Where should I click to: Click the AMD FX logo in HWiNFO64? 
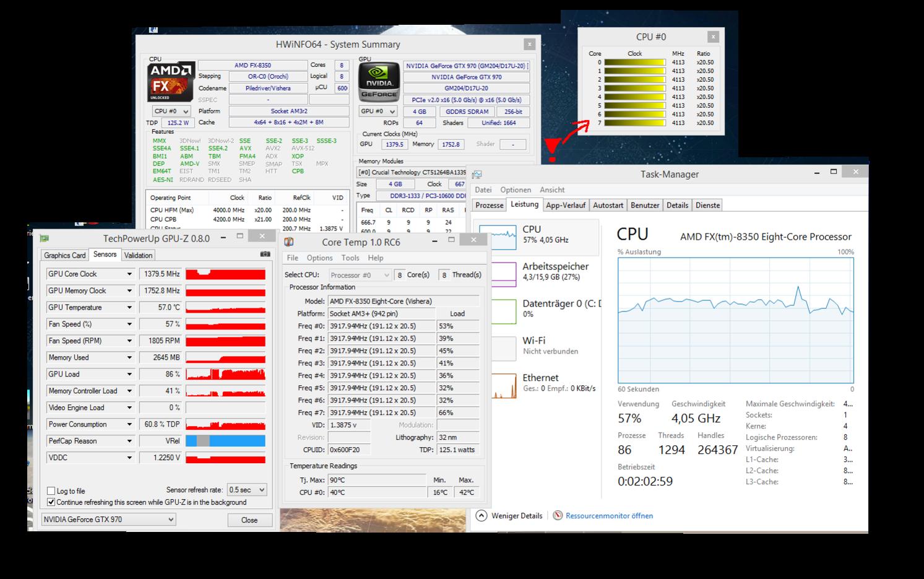[x=171, y=82]
